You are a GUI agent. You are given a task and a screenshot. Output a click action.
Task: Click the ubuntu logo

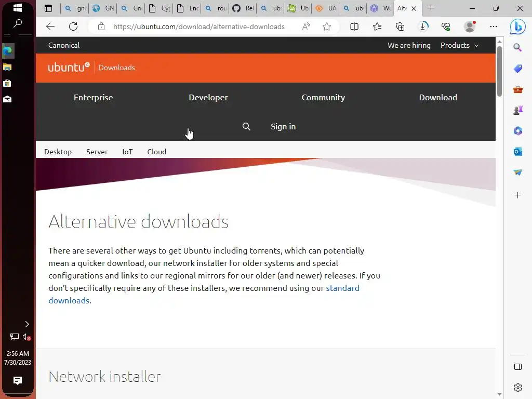(x=69, y=67)
